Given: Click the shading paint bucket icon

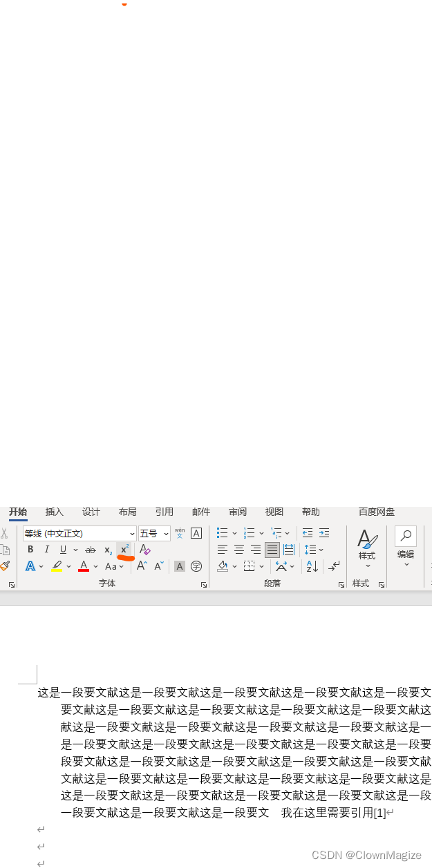Looking at the screenshot, I should pyautogui.click(x=223, y=566).
